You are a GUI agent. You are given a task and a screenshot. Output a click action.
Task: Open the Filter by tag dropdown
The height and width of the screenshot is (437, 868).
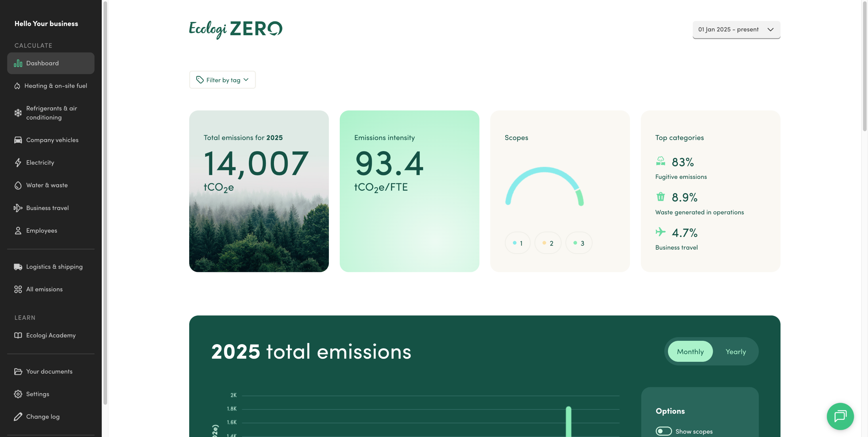pyautogui.click(x=222, y=80)
